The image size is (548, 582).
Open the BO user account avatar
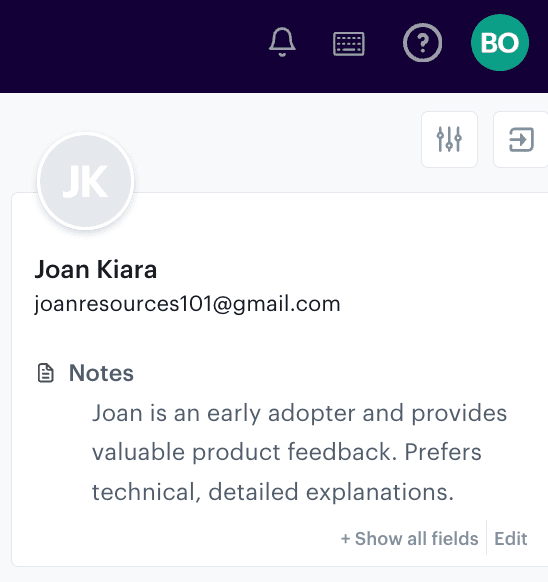click(500, 43)
